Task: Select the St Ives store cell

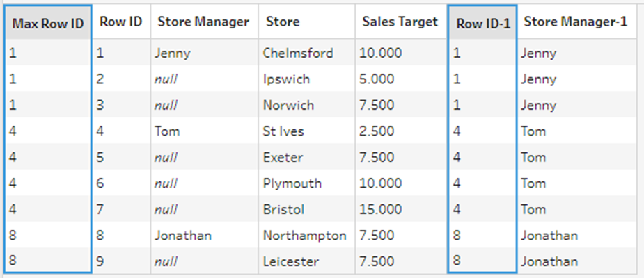Action: 283,131
